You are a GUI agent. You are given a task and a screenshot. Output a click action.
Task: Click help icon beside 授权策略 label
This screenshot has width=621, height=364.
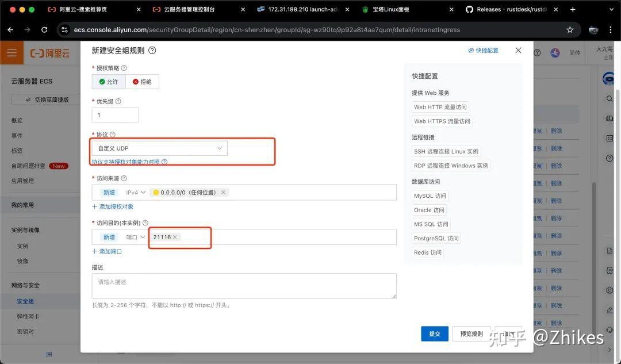pyautogui.click(x=124, y=68)
